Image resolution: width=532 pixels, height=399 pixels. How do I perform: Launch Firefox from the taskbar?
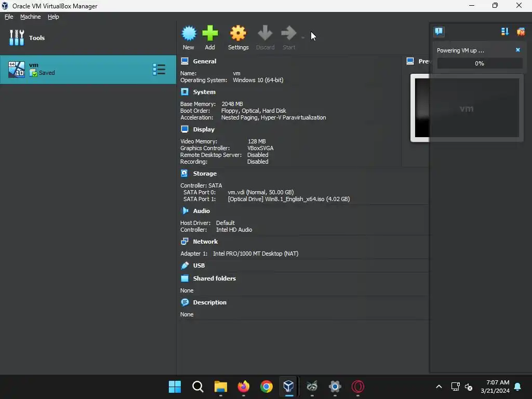(x=243, y=387)
